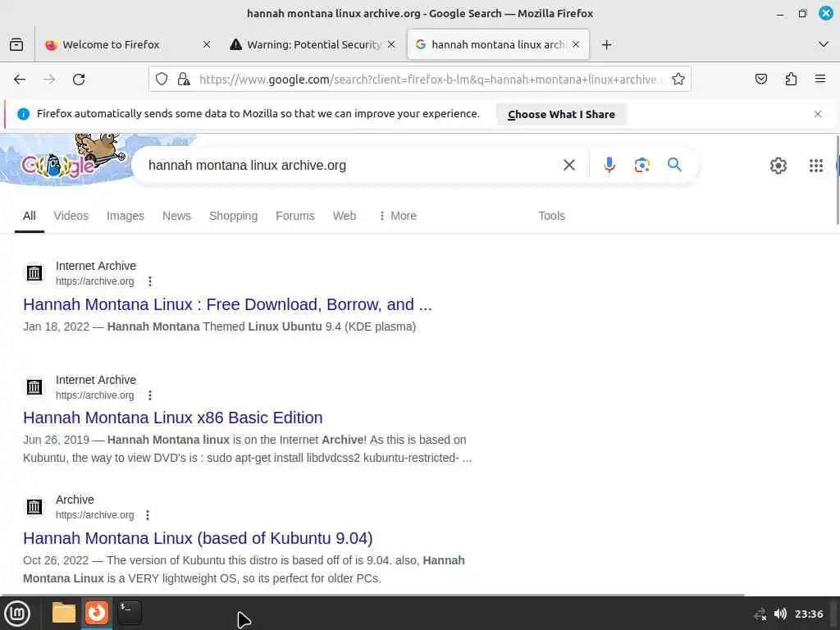
Task: Click the 23:36 clock
Action: point(808,614)
